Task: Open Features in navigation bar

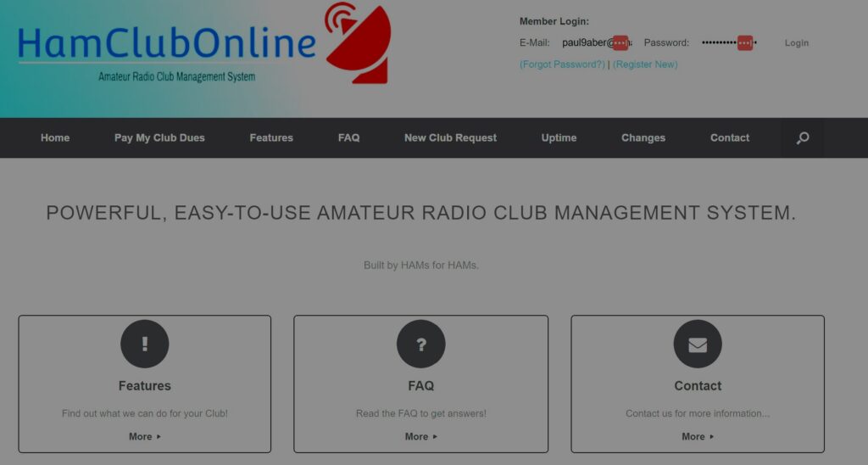Action: pos(271,138)
